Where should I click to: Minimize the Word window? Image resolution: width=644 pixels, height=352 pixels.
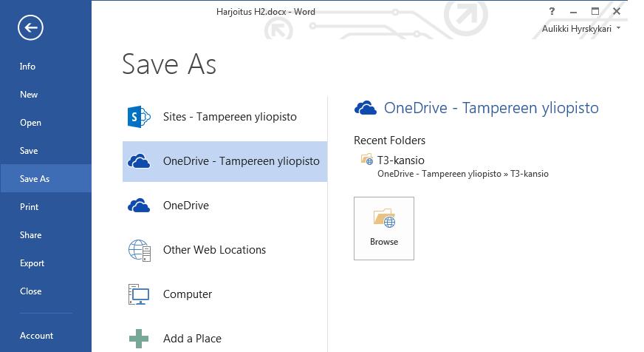[x=573, y=12]
